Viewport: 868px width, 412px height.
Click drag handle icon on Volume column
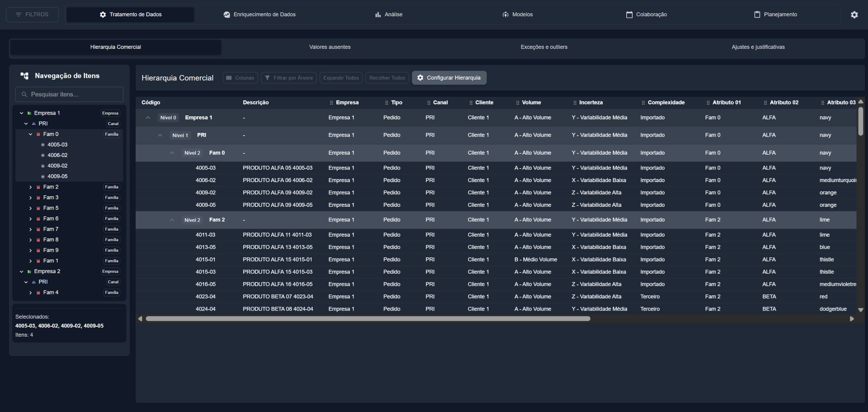tap(517, 103)
